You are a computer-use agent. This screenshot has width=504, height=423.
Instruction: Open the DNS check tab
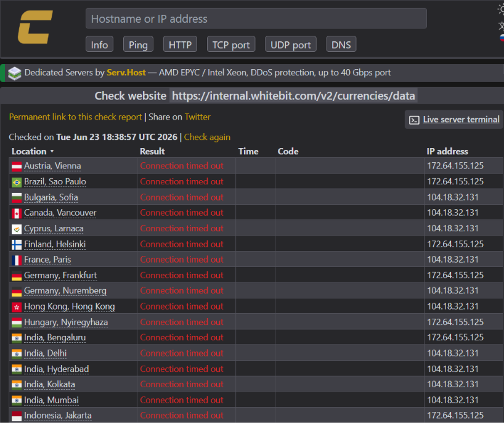coord(341,44)
